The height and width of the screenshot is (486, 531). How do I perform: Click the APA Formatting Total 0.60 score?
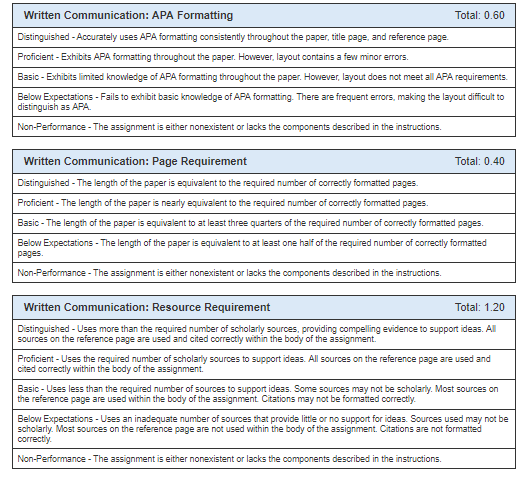coord(480,16)
